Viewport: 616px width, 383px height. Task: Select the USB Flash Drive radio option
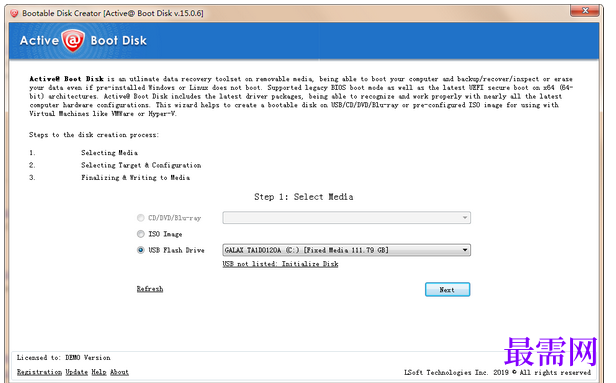[x=141, y=250]
